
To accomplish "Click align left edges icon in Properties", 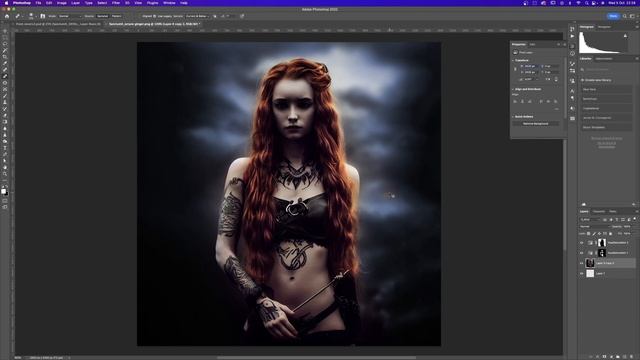I will (x=515, y=101).
